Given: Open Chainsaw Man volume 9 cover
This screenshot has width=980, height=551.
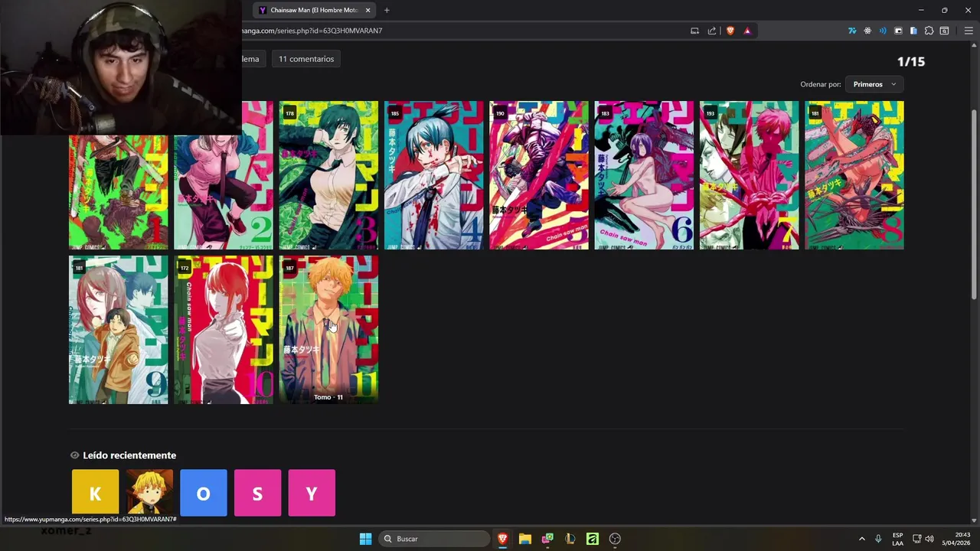Looking at the screenshot, I should point(119,330).
